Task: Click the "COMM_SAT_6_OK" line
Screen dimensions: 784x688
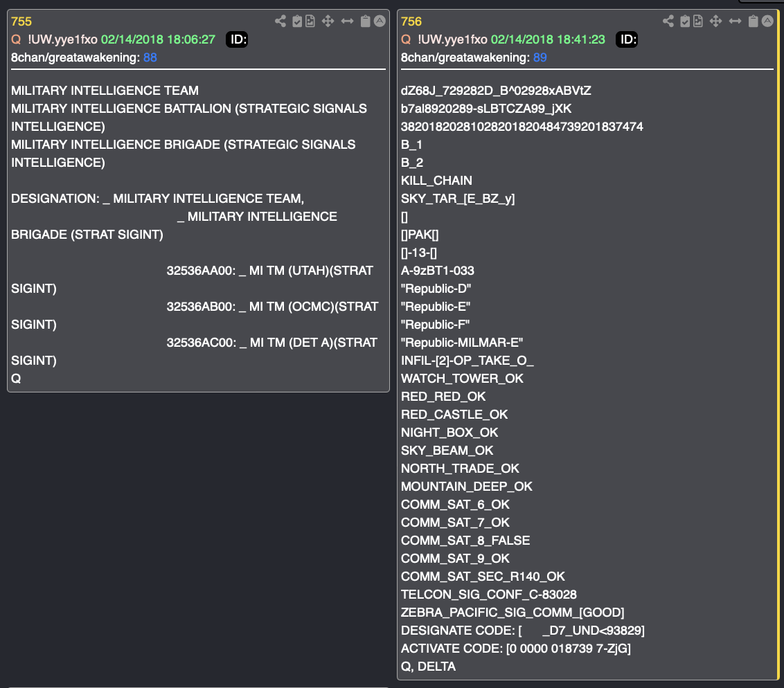Action: [455, 504]
